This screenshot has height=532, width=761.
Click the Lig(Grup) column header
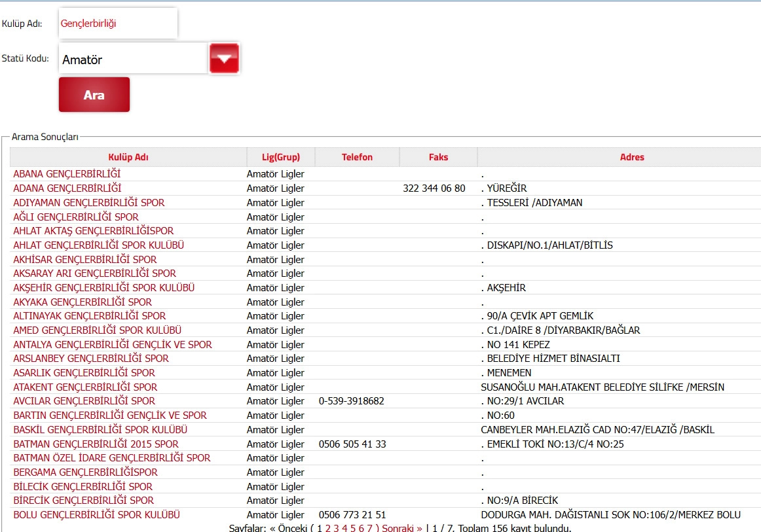click(280, 157)
